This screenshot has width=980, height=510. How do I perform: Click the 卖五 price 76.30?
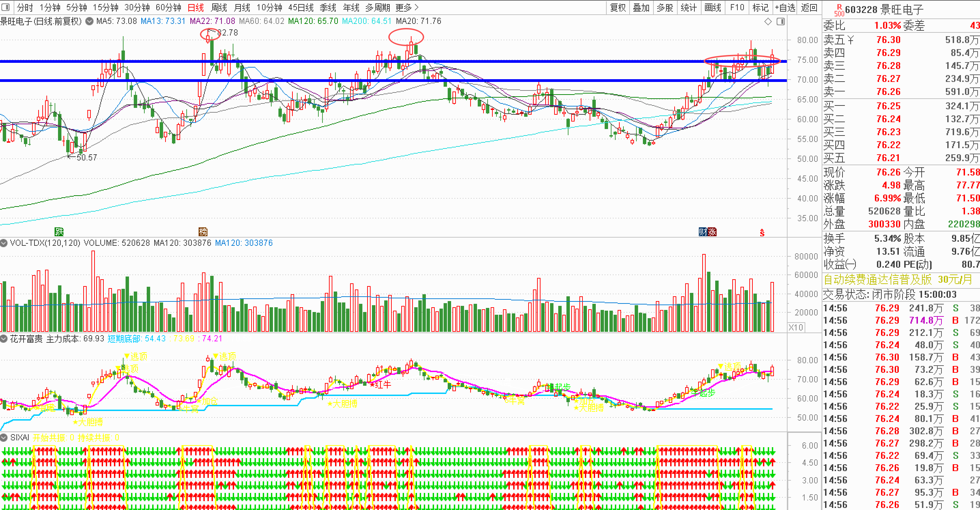point(888,40)
